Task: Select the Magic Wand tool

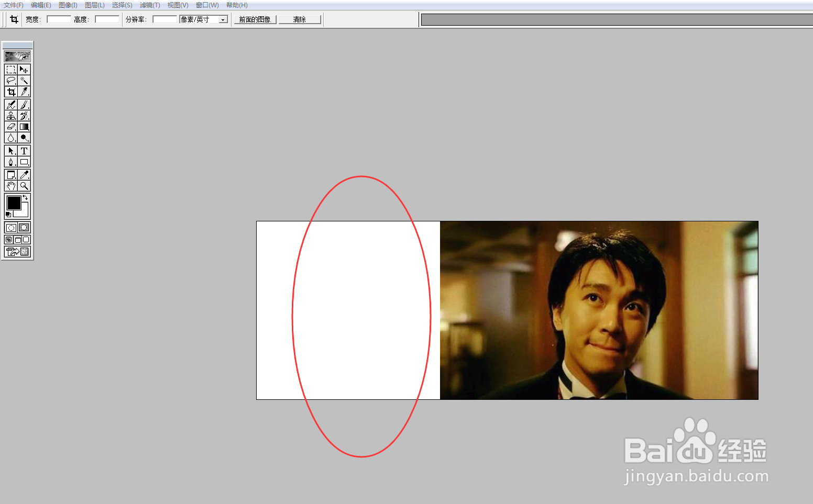Action: tap(24, 81)
